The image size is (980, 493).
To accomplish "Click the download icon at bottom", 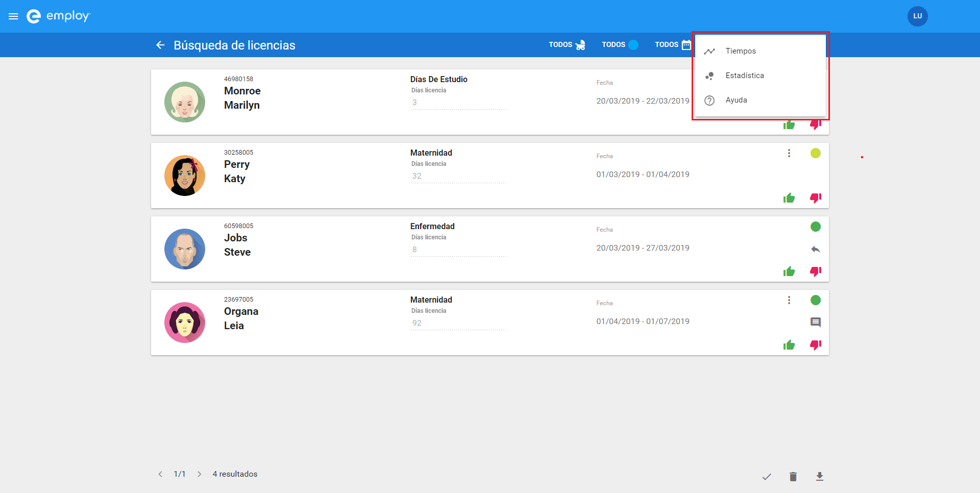I will [x=820, y=477].
